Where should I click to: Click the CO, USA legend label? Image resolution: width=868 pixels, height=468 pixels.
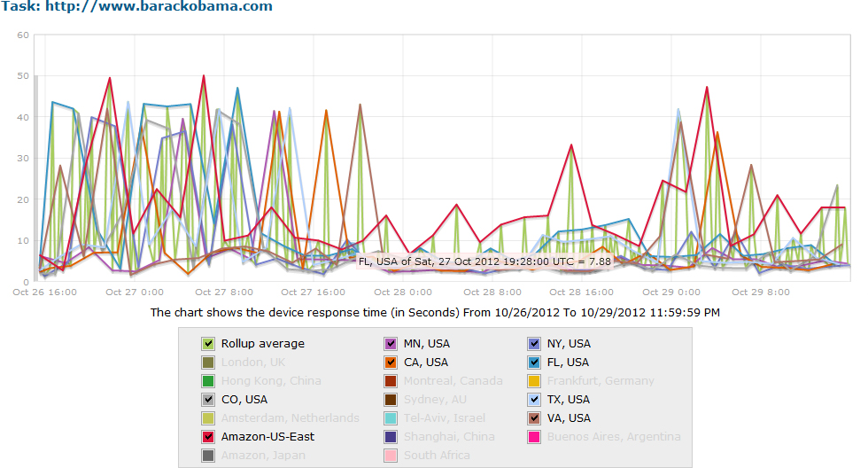[x=244, y=400]
